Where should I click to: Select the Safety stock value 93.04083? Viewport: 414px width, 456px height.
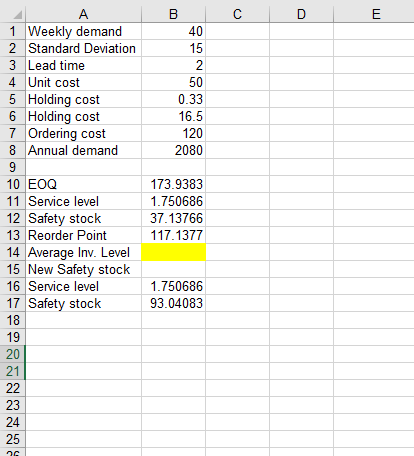(173, 303)
